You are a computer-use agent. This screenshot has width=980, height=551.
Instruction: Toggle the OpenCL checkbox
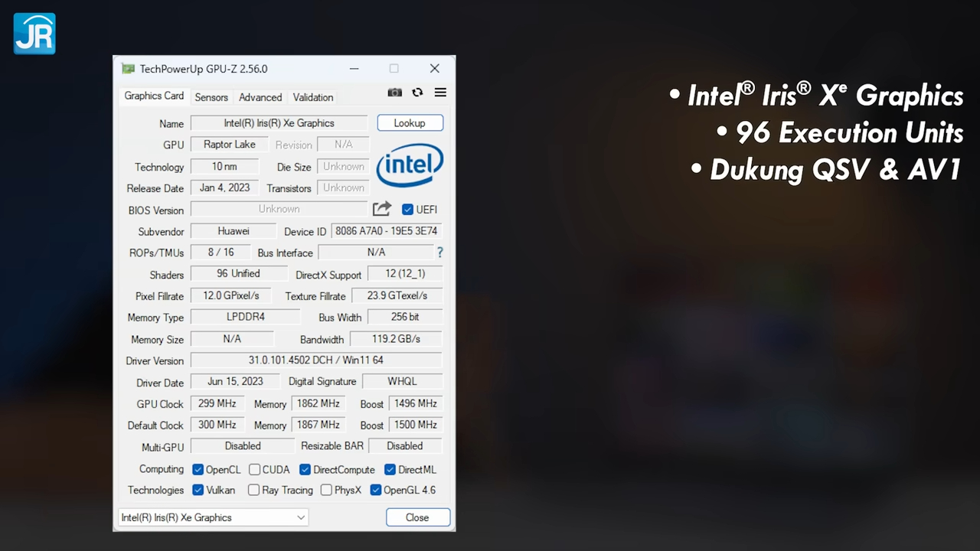click(x=198, y=470)
